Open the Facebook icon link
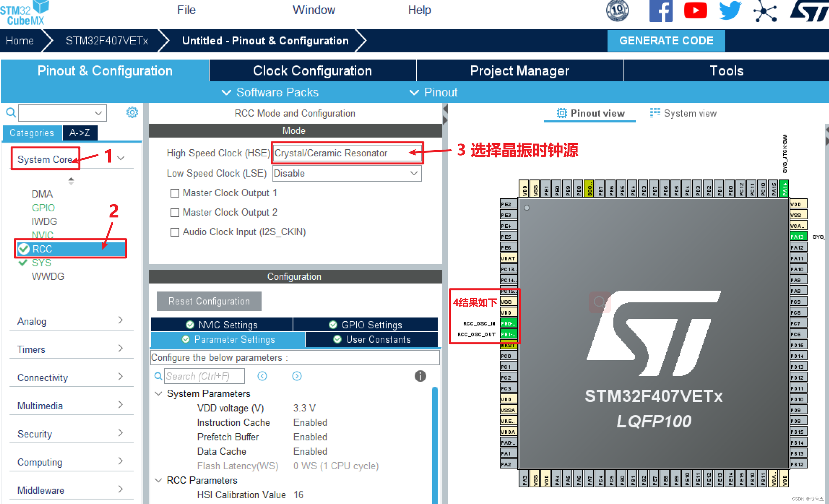This screenshot has height=504, width=829. pos(660,11)
